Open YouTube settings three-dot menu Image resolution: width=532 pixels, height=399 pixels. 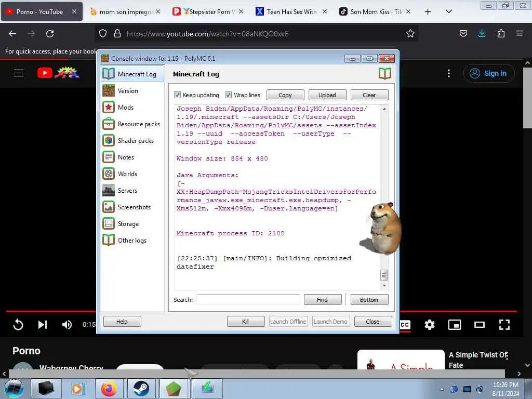point(449,73)
